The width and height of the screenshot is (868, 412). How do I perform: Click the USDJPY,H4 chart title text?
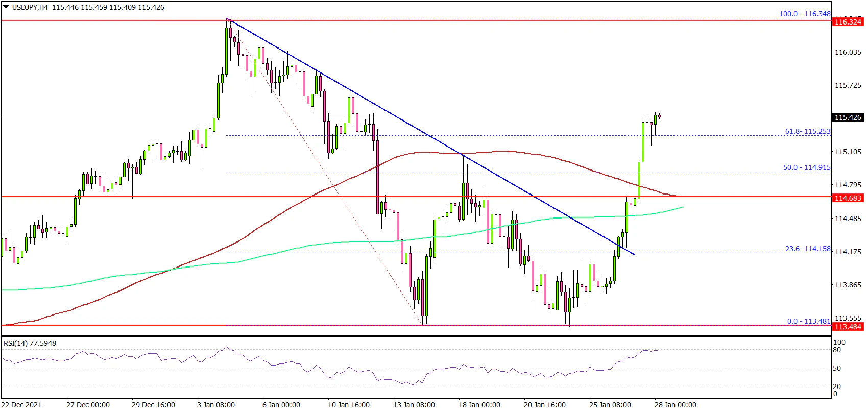click(x=30, y=7)
